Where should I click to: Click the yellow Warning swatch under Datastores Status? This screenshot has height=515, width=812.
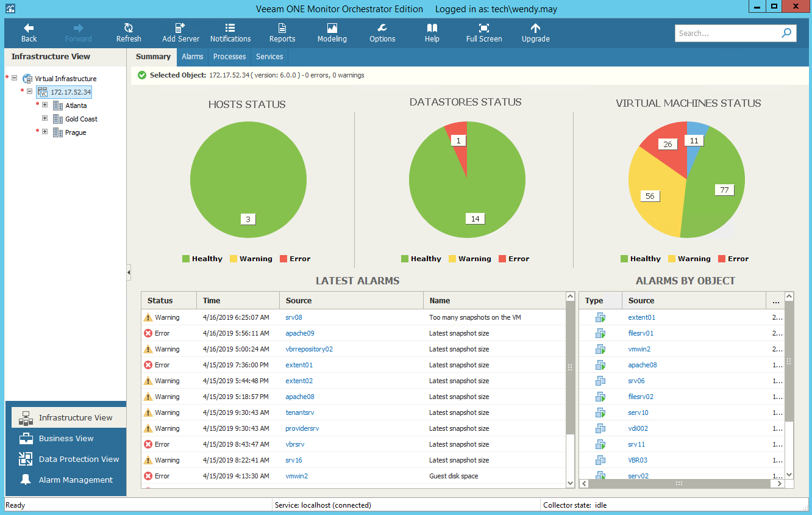pyautogui.click(x=452, y=259)
